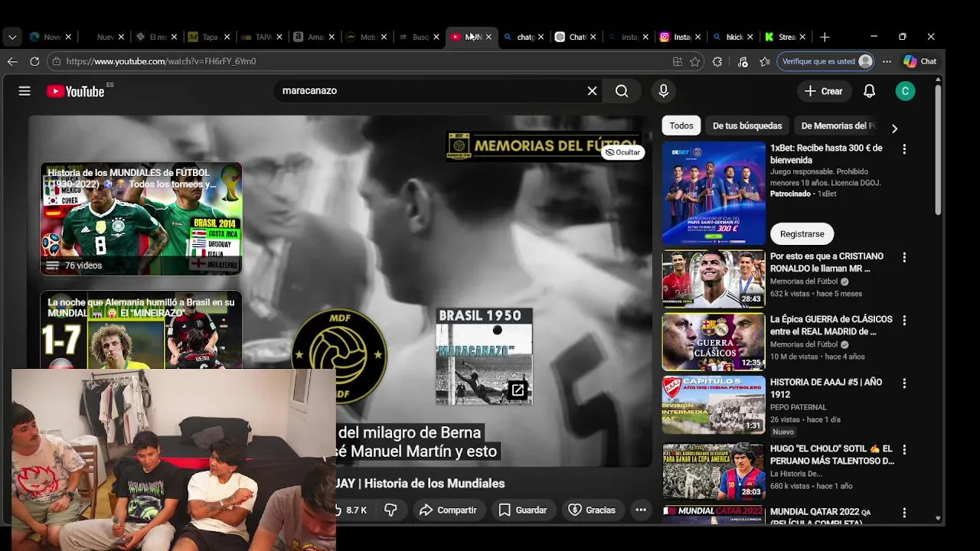Screen dimensions: 980x551
Task: Open the La Historia De... channel name
Action: click(796, 474)
